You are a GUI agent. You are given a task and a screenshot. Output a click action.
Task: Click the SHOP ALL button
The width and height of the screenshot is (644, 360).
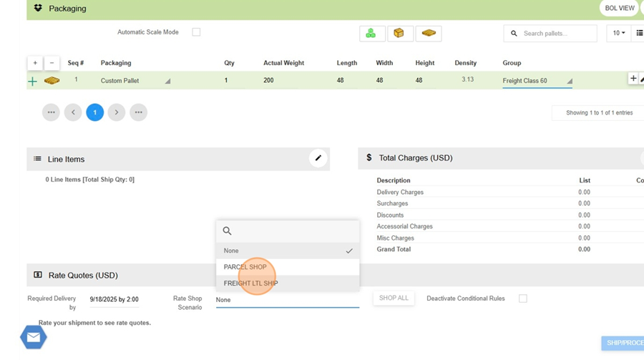click(394, 298)
